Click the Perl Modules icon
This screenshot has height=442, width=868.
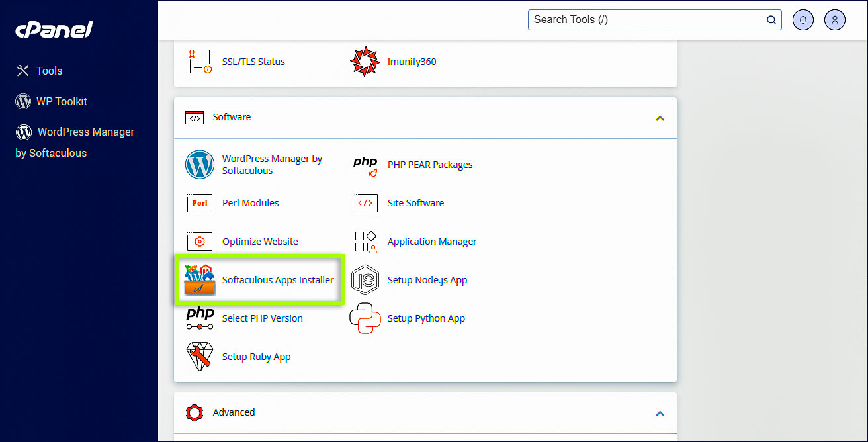(x=200, y=203)
